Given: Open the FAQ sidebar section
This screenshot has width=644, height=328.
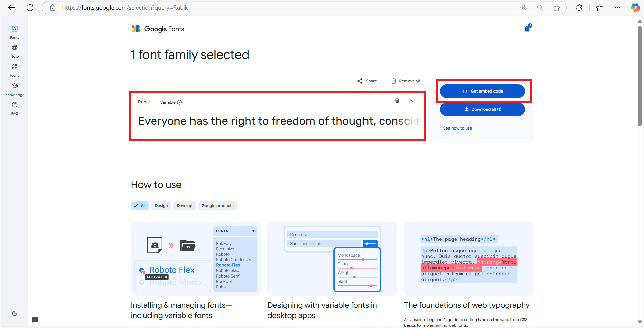Looking at the screenshot, I should click(x=14, y=108).
